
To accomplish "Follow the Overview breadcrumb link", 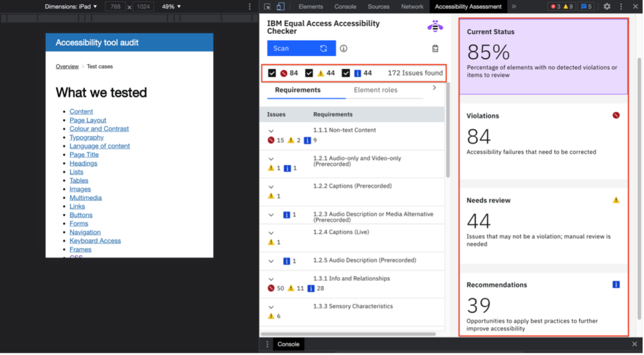I will click(x=67, y=67).
